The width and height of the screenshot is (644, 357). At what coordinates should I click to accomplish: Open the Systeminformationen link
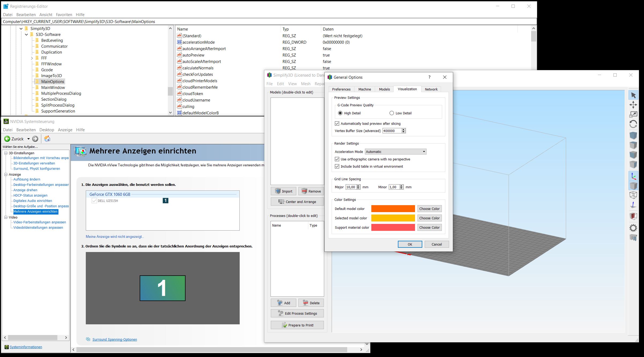(x=26, y=347)
